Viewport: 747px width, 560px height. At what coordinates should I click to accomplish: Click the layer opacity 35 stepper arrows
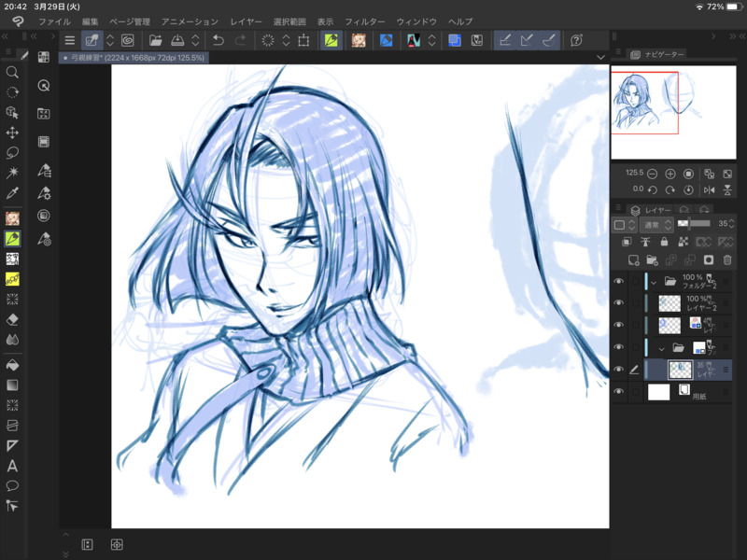pyautogui.click(x=732, y=223)
